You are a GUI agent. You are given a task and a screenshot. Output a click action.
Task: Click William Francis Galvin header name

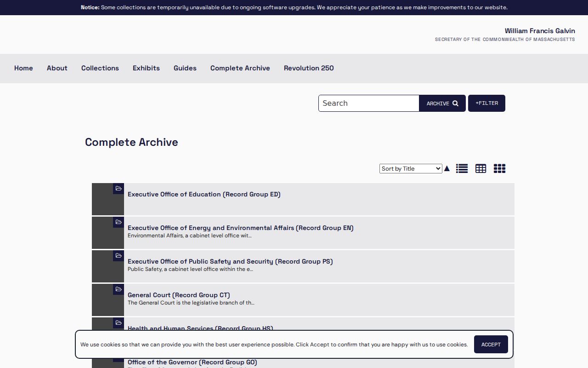(540, 31)
